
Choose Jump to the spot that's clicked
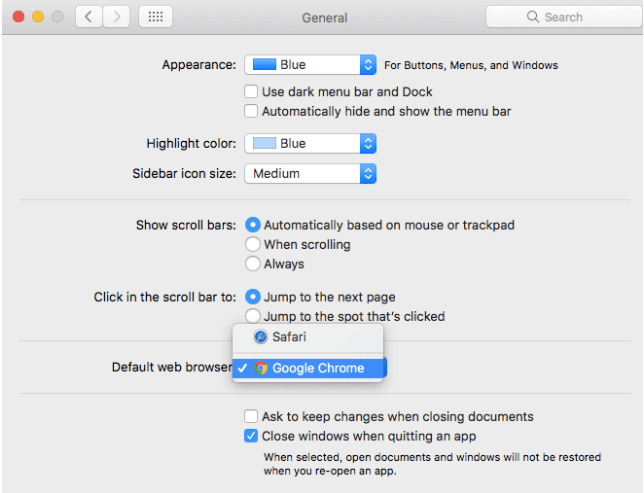click(x=253, y=316)
